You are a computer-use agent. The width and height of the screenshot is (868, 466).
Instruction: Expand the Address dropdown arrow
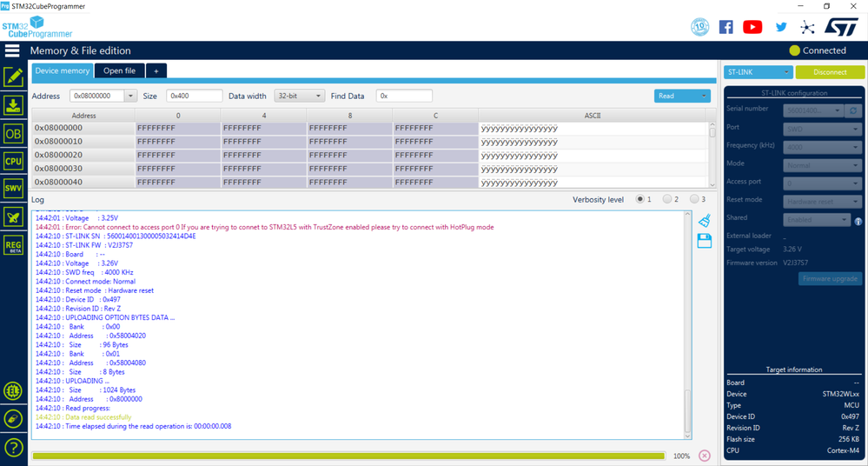(x=130, y=96)
